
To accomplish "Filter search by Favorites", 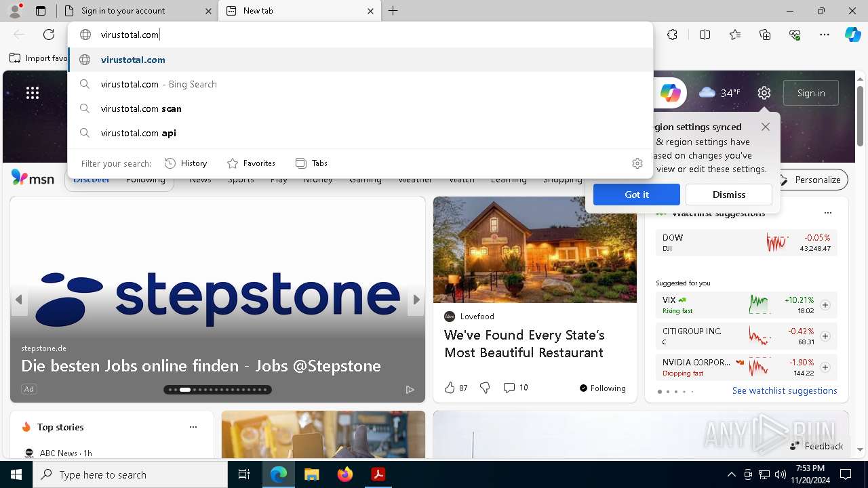I will 252,163.
